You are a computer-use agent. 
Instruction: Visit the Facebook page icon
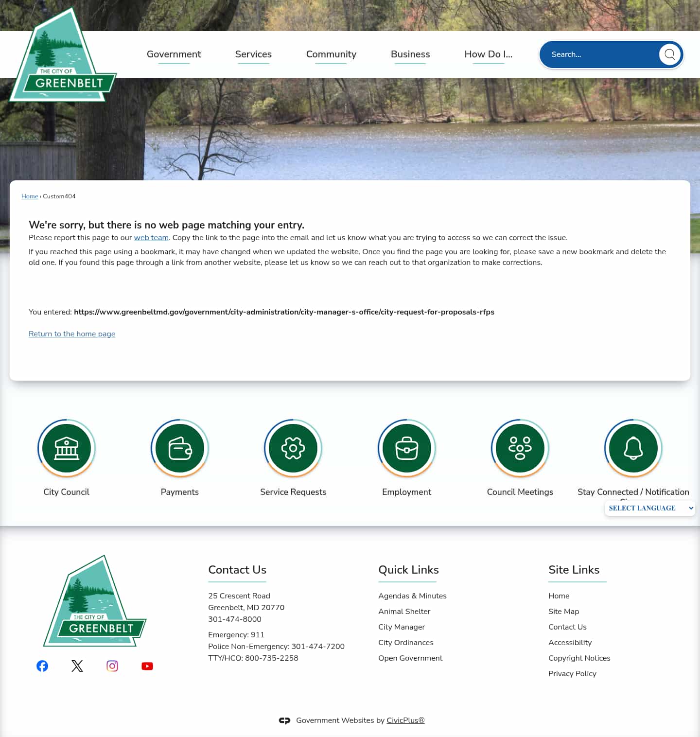pyautogui.click(x=42, y=666)
